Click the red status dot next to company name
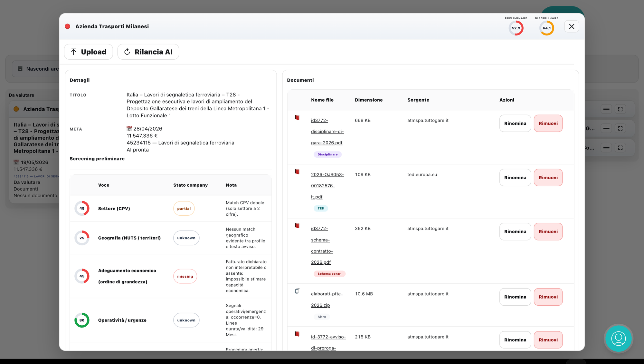This screenshot has height=364, width=644. [x=68, y=26]
